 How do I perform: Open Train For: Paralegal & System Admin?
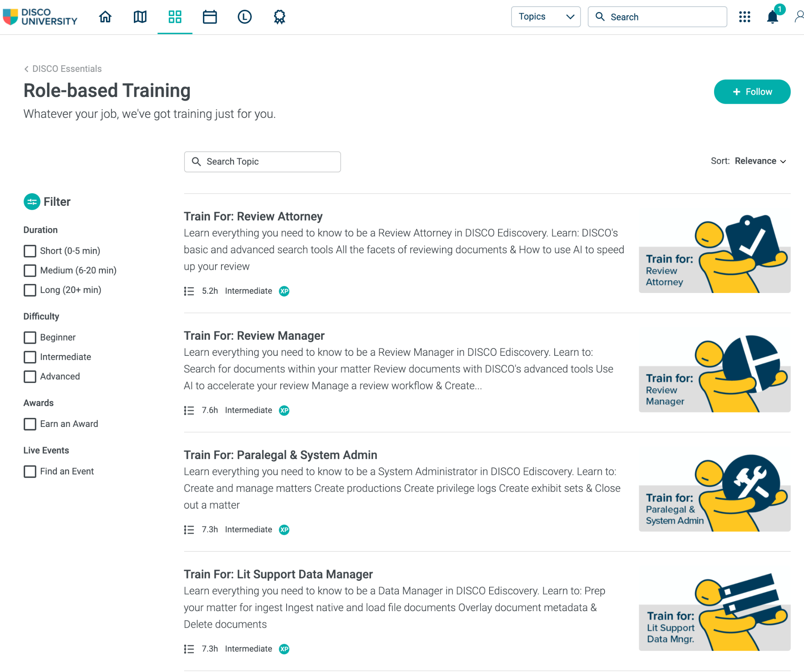click(280, 455)
